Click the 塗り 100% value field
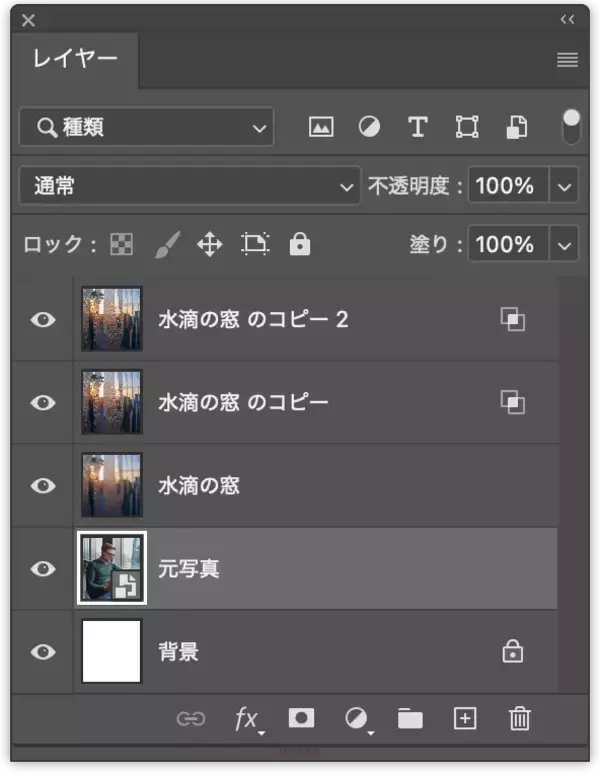600x776 pixels. click(x=508, y=244)
